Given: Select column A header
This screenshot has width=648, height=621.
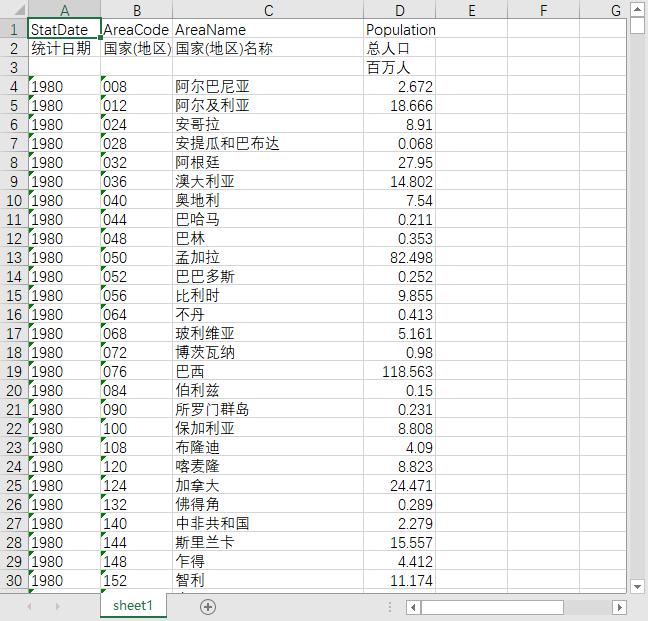Looking at the screenshot, I should click(x=64, y=10).
